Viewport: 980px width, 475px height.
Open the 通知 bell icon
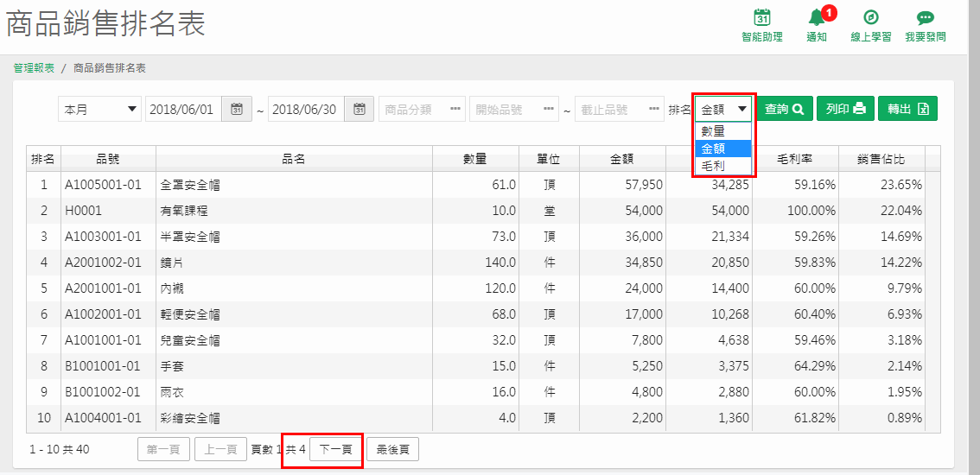click(817, 17)
